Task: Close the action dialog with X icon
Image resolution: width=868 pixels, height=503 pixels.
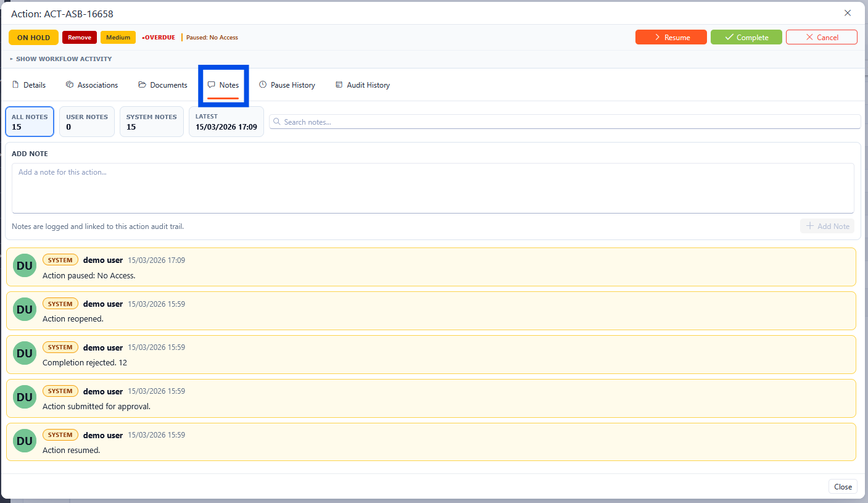Action: tap(848, 13)
